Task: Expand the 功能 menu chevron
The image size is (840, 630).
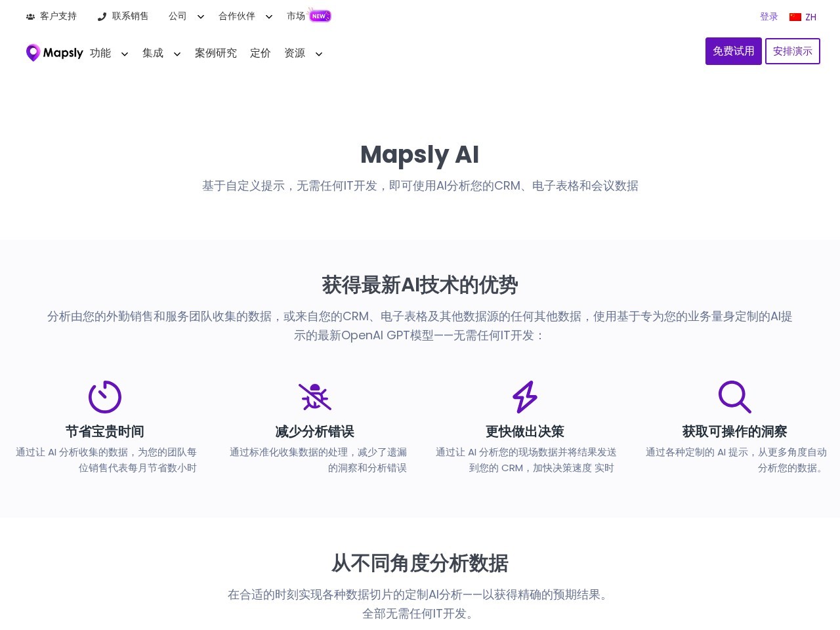Action: (x=125, y=54)
